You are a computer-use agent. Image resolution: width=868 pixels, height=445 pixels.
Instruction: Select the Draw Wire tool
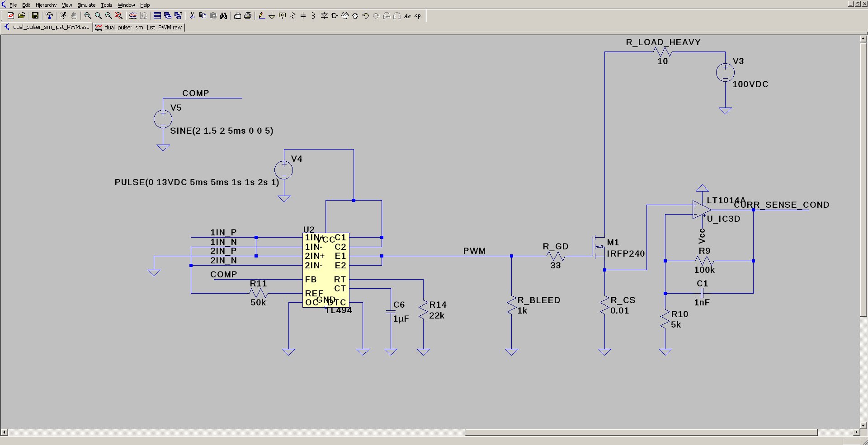(x=261, y=16)
